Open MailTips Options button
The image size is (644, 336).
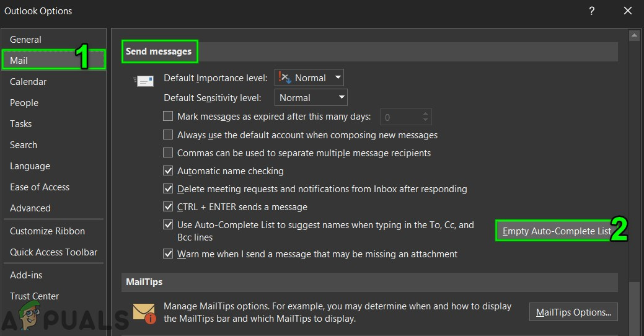click(x=573, y=312)
